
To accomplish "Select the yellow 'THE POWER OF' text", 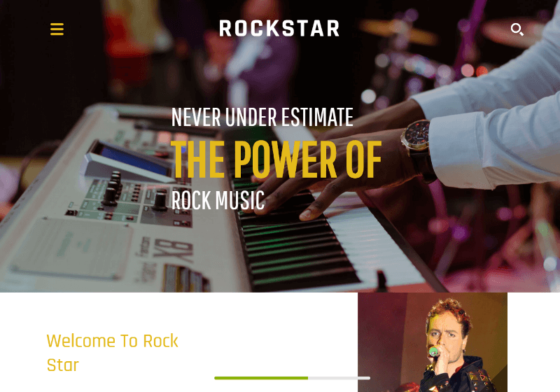I will coord(276,159).
